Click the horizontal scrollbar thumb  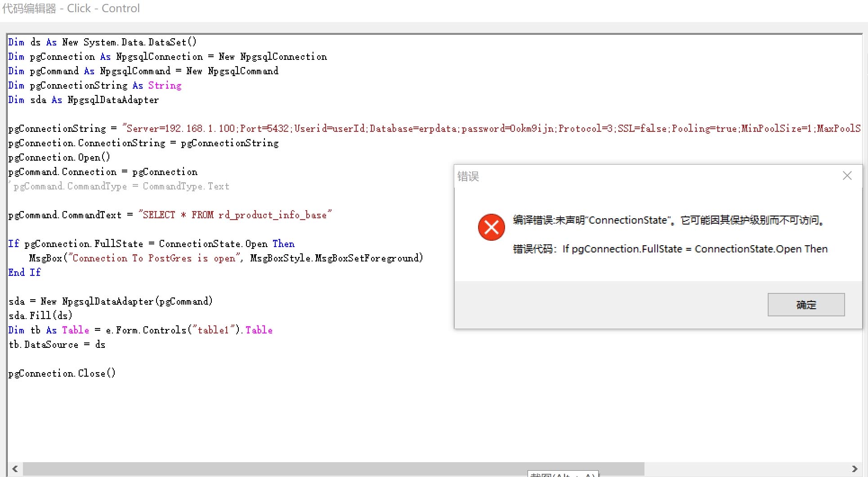[x=334, y=468]
